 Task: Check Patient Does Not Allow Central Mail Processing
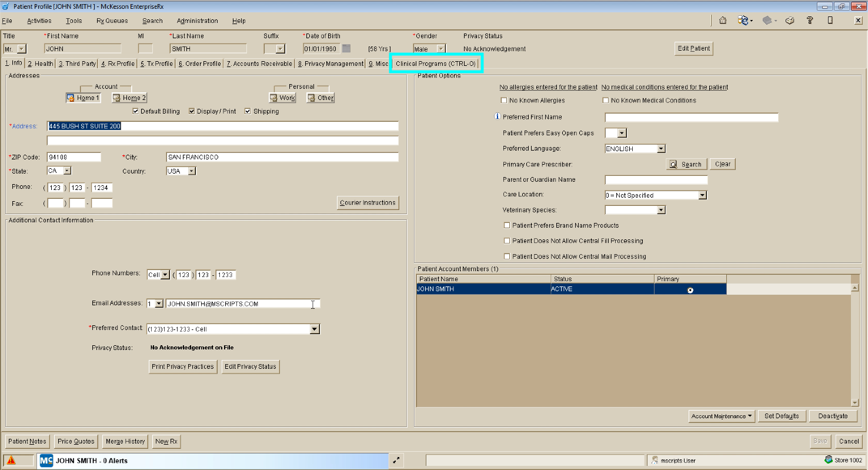coord(507,256)
